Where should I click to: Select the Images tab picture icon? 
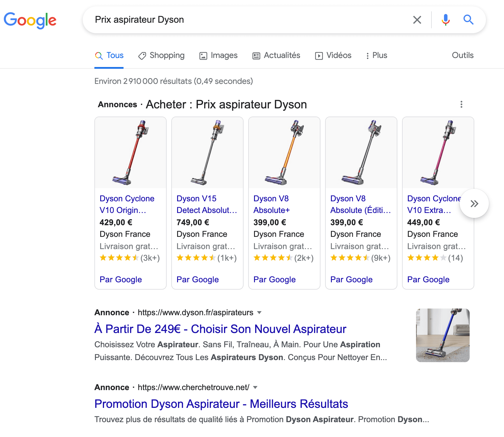[x=203, y=55]
